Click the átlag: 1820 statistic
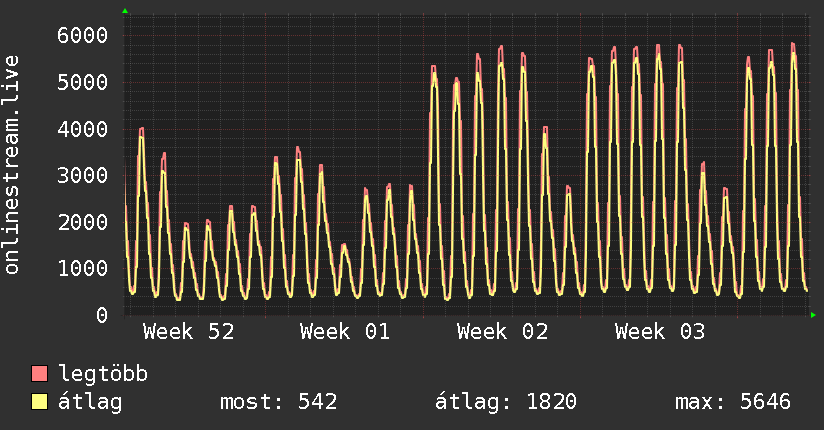Image resolution: width=824 pixels, height=430 pixels. tap(506, 402)
